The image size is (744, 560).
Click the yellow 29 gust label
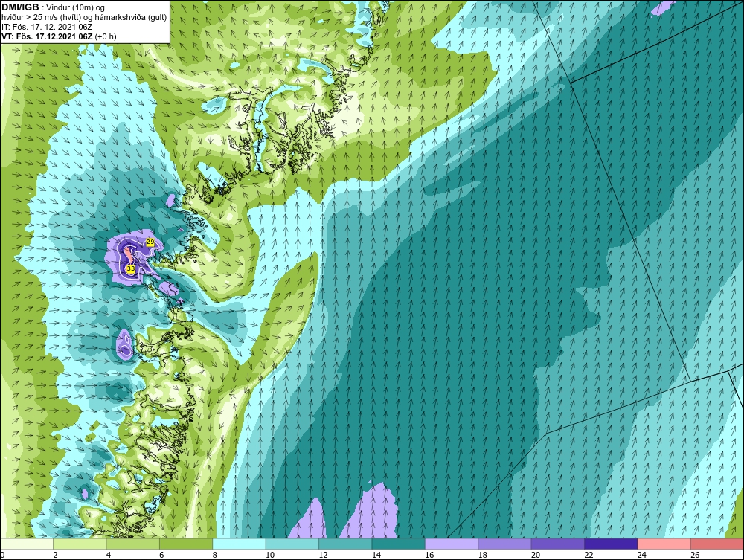pyautogui.click(x=150, y=242)
